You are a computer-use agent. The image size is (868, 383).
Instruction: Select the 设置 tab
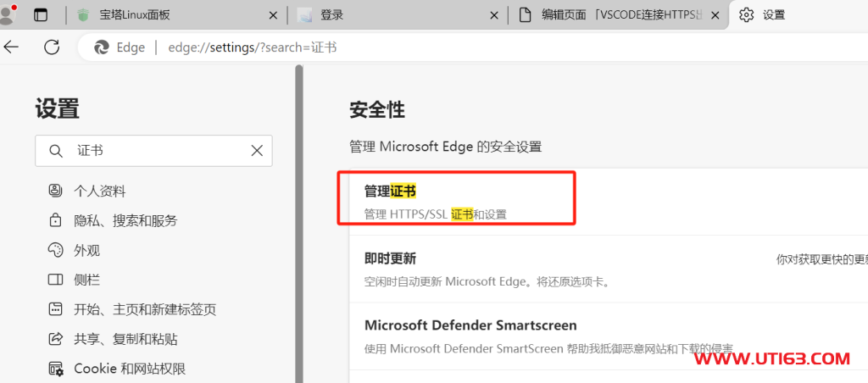click(800, 15)
